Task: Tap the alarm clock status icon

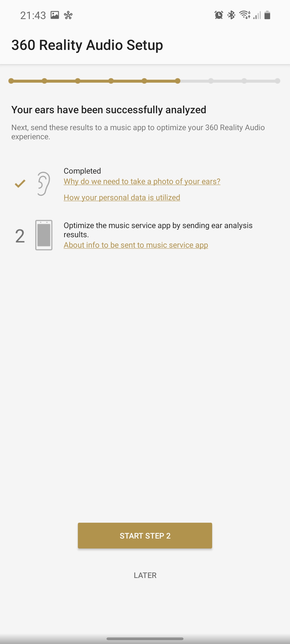Action: pos(219,15)
